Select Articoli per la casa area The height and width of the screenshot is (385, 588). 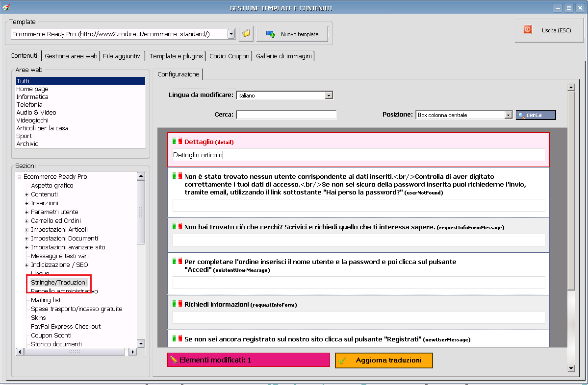(x=80, y=128)
